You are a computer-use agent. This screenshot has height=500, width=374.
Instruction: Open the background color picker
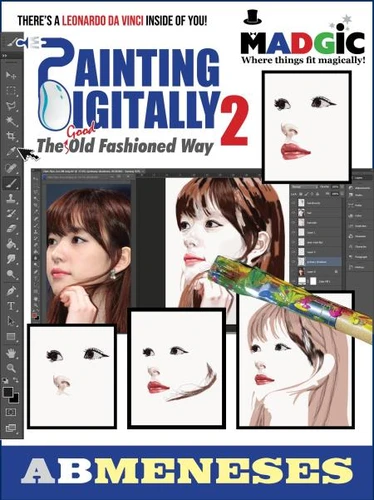pos(15,399)
